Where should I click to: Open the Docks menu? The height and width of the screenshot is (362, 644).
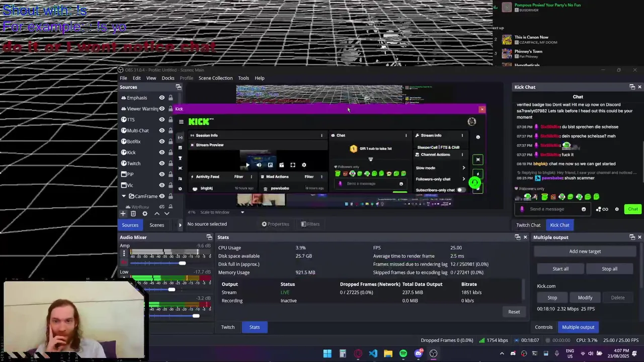[x=168, y=78]
